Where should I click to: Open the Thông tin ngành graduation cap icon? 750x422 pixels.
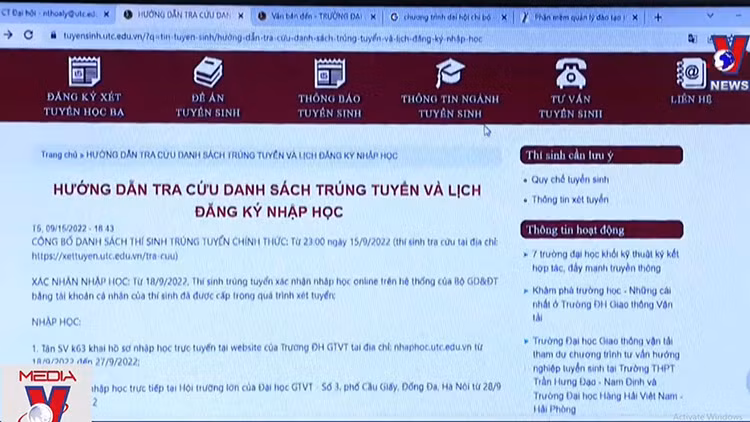pos(450,73)
